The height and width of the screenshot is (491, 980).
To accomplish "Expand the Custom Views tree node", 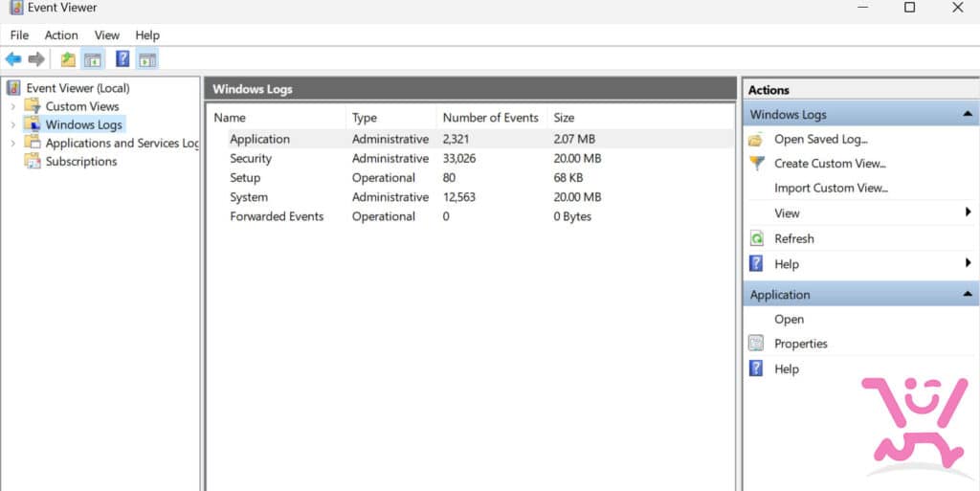I will click(12, 106).
